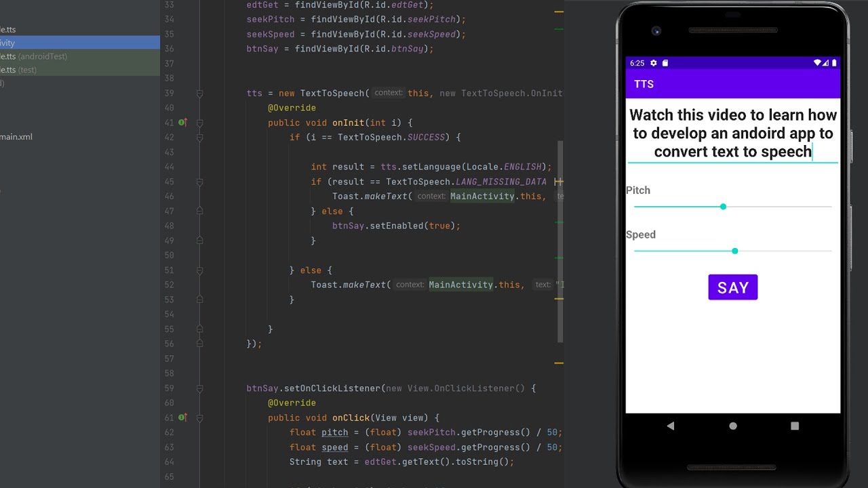This screenshot has height=488, width=868.
Task: Click the Pitch slider thumb
Action: [x=723, y=207]
